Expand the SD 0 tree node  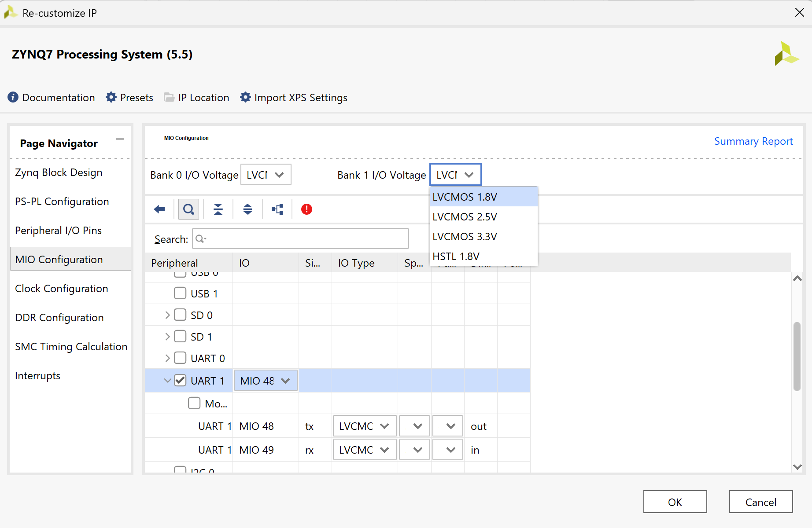coord(167,315)
